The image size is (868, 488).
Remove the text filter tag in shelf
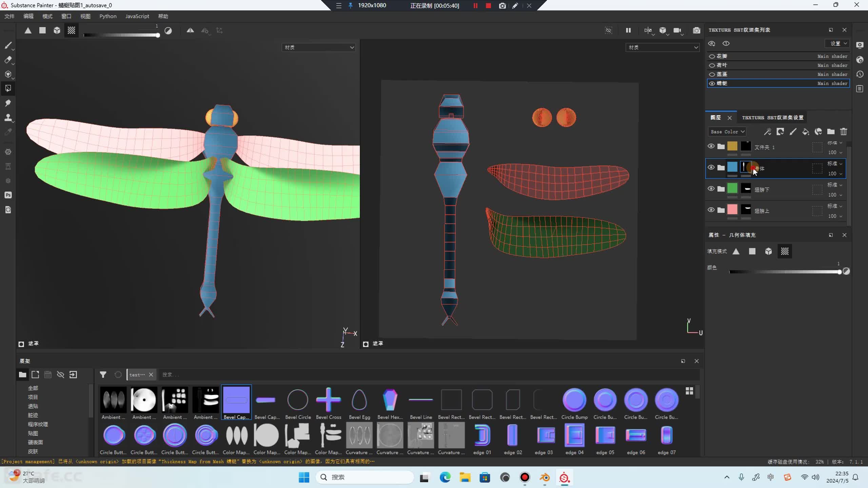coord(151,374)
